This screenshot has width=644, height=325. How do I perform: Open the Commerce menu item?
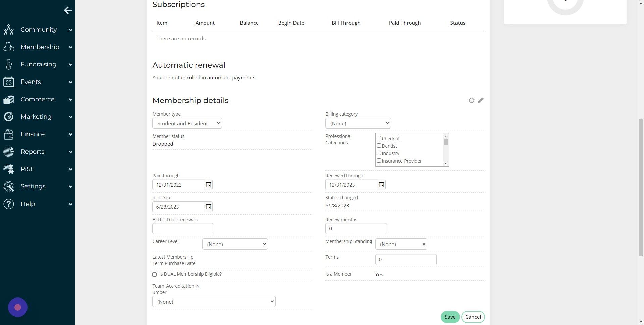point(38,99)
